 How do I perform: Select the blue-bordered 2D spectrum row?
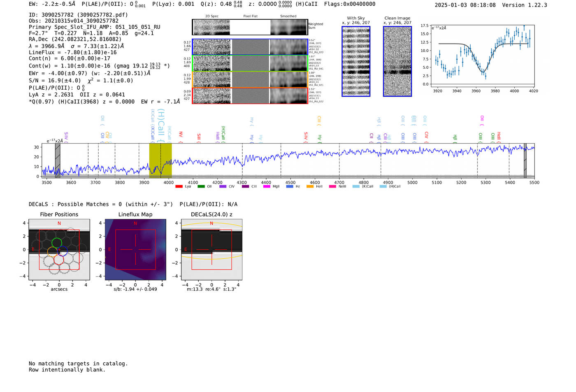[x=250, y=47]
